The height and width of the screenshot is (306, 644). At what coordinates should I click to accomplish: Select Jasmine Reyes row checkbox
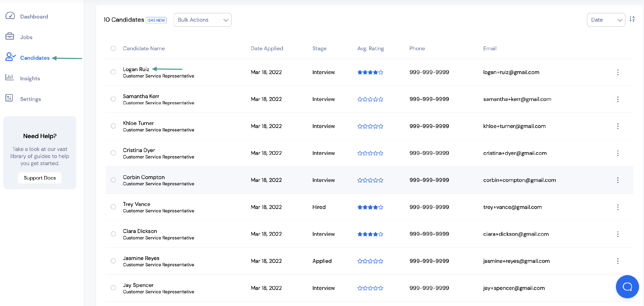pyautogui.click(x=113, y=261)
